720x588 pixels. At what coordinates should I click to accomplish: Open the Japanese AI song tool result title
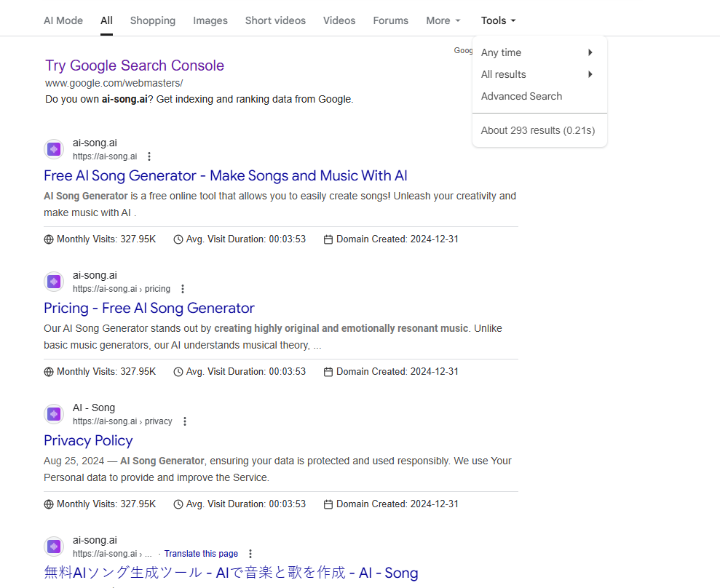231,573
